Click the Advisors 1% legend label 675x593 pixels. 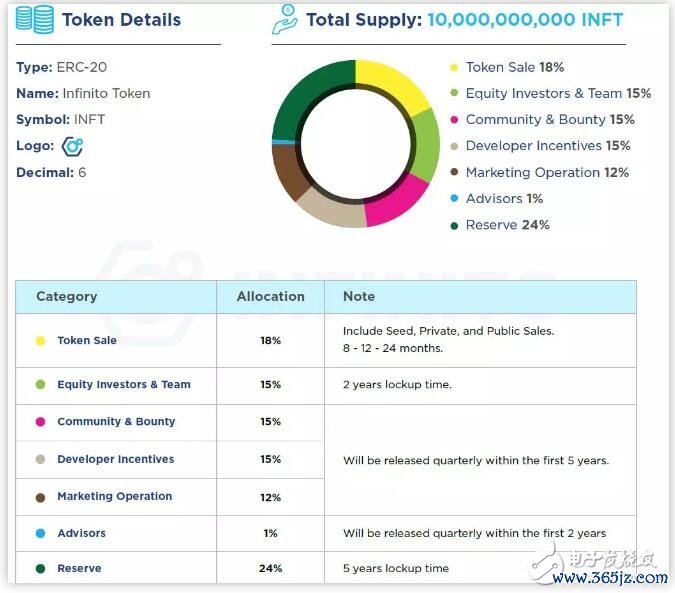[x=505, y=199]
